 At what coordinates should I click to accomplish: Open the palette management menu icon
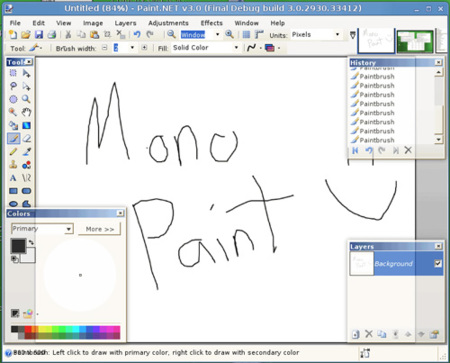pos(28,313)
